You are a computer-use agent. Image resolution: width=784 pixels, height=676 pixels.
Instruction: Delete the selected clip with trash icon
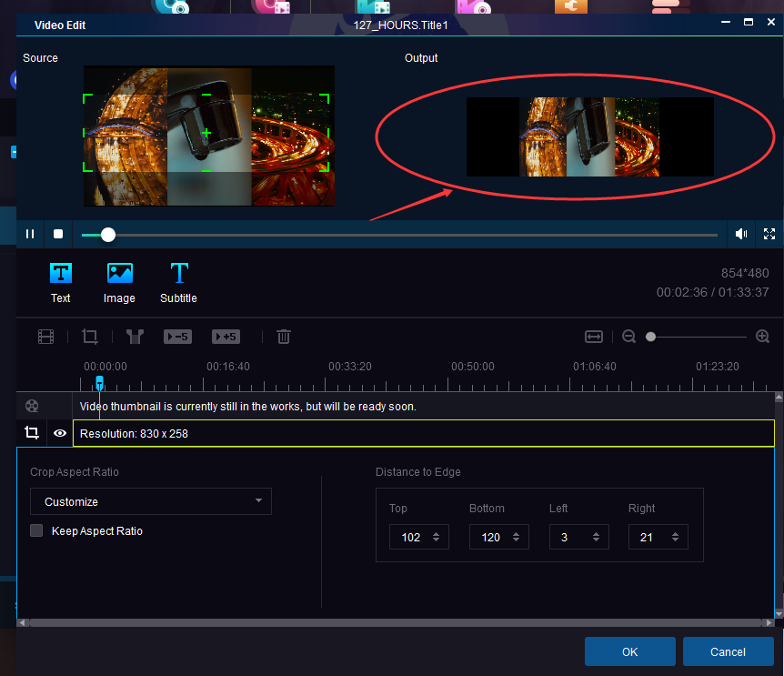[x=284, y=337]
